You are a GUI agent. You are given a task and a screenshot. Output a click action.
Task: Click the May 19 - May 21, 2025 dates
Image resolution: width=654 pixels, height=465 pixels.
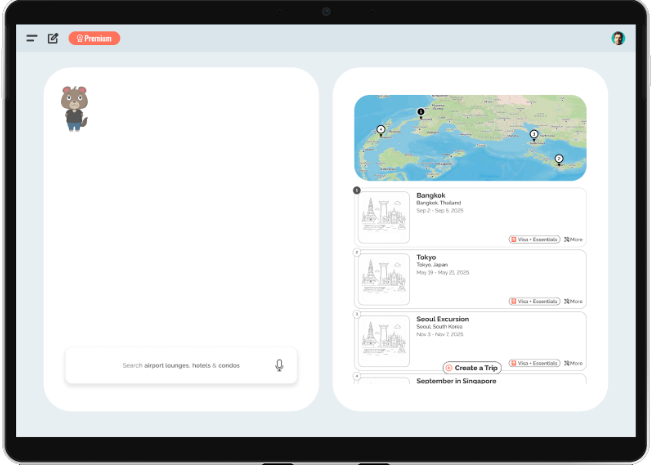click(x=443, y=273)
